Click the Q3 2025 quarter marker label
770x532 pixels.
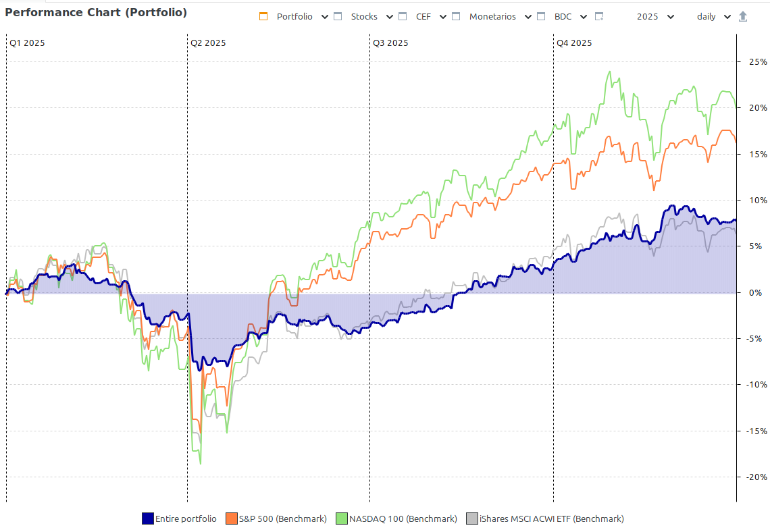click(390, 43)
